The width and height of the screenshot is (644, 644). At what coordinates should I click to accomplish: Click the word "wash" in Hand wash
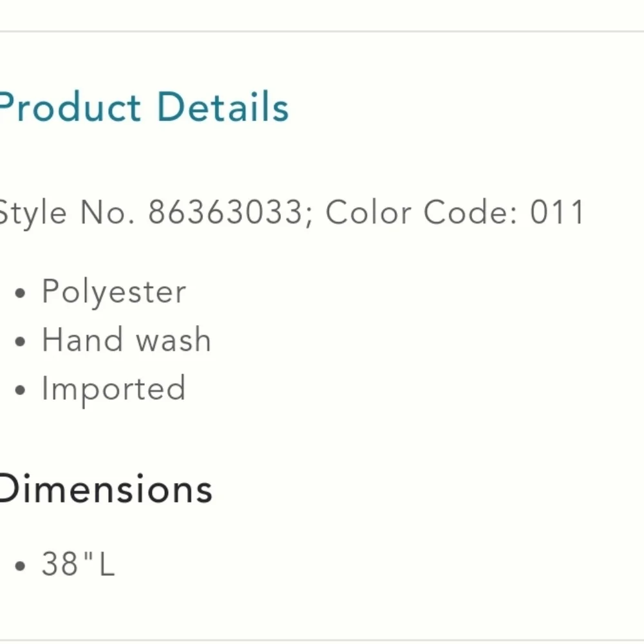(174, 340)
